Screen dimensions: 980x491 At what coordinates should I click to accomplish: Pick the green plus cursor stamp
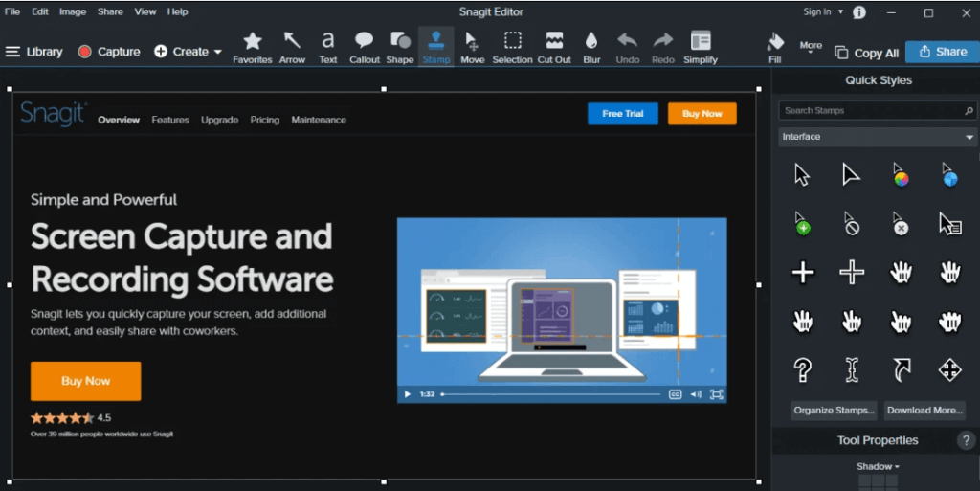[803, 224]
